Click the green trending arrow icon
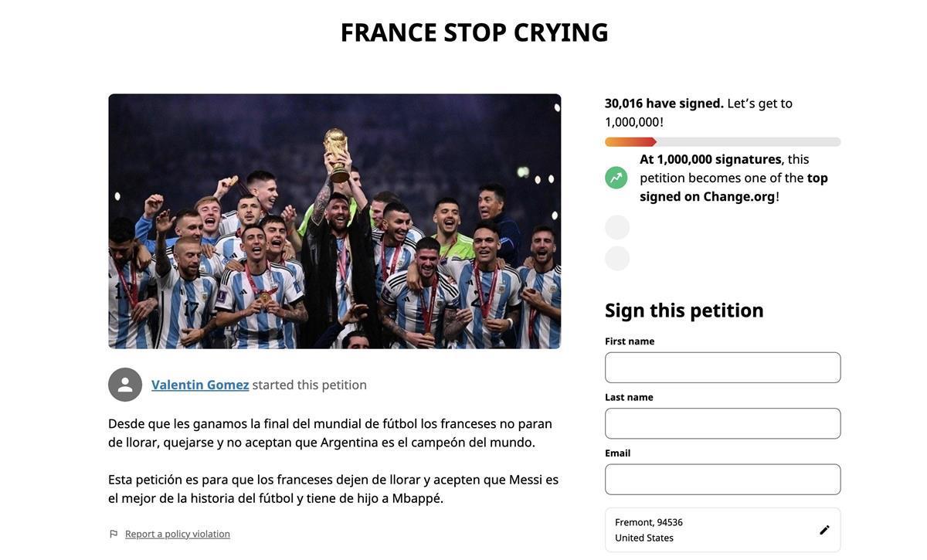The image size is (927, 560). pos(616,178)
